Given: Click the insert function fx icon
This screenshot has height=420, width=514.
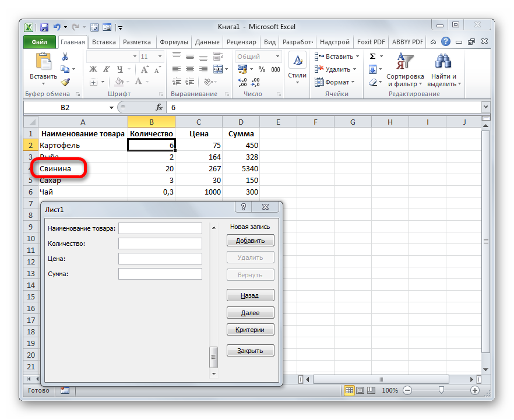Looking at the screenshot, I should [159, 108].
